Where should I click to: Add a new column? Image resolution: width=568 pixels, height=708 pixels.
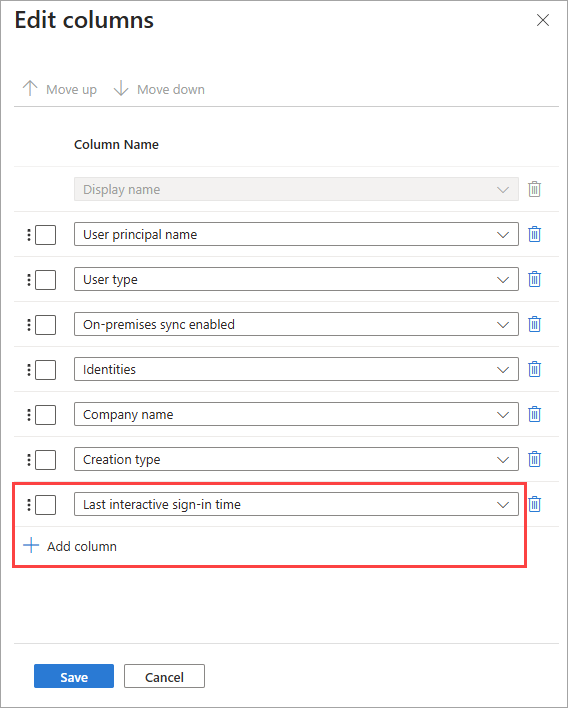(70, 546)
